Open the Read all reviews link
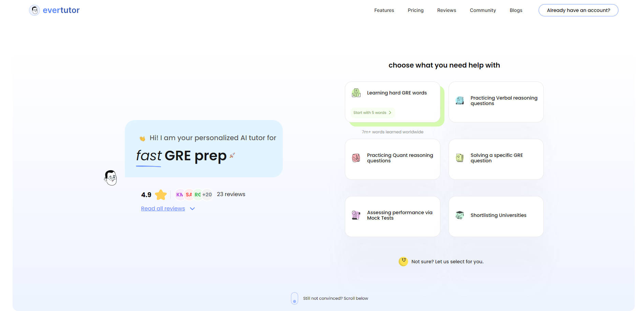 point(163,209)
